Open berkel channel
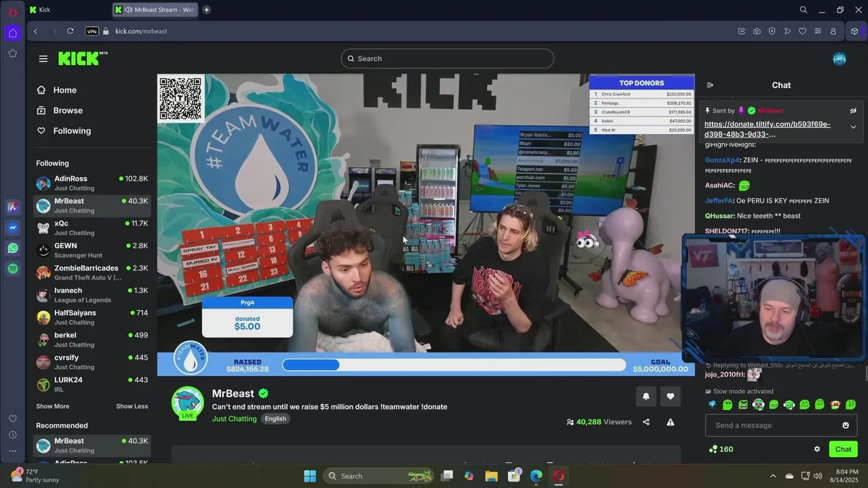Screen dimensions: 868x488 (x=92, y=340)
